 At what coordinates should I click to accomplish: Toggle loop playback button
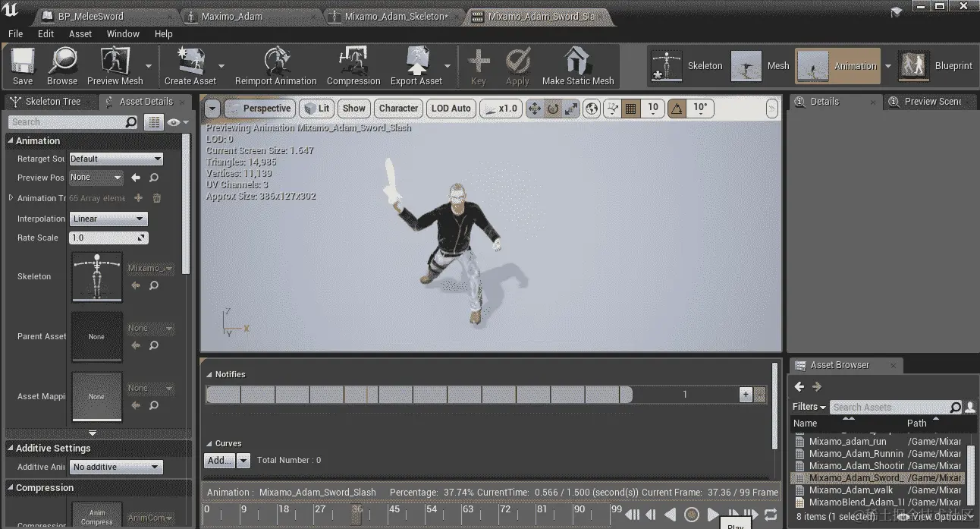click(771, 515)
